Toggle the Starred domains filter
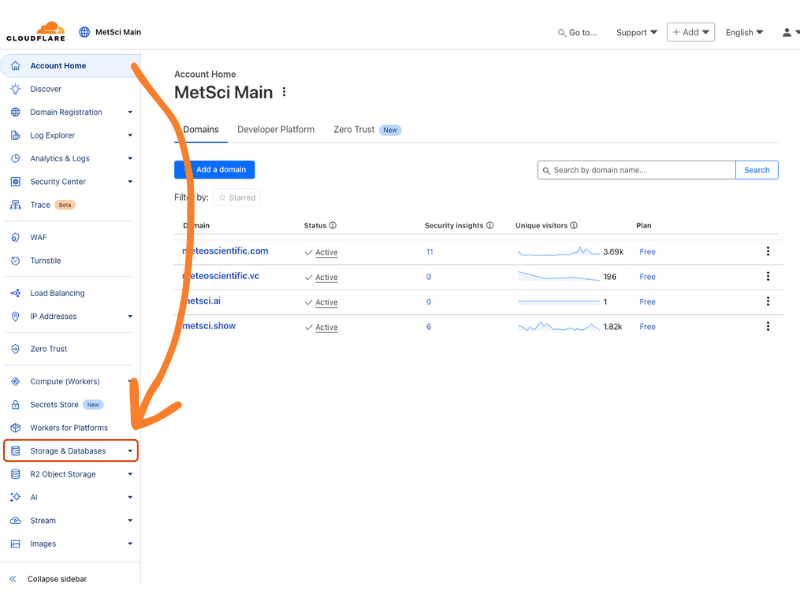This screenshot has width=800, height=600. point(236,197)
